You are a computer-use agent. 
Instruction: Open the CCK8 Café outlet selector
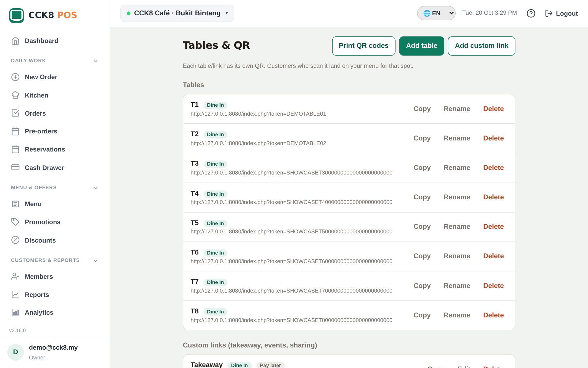click(x=177, y=13)
